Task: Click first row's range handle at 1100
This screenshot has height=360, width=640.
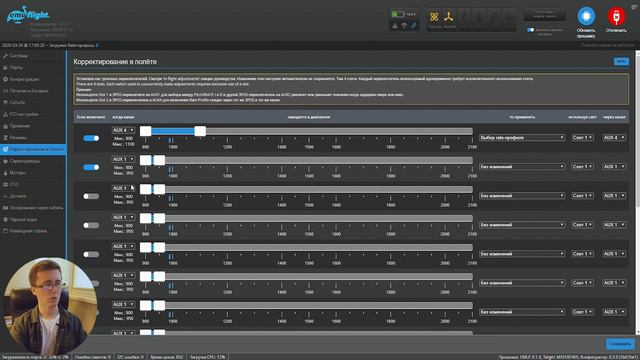Action: point(200,131)
